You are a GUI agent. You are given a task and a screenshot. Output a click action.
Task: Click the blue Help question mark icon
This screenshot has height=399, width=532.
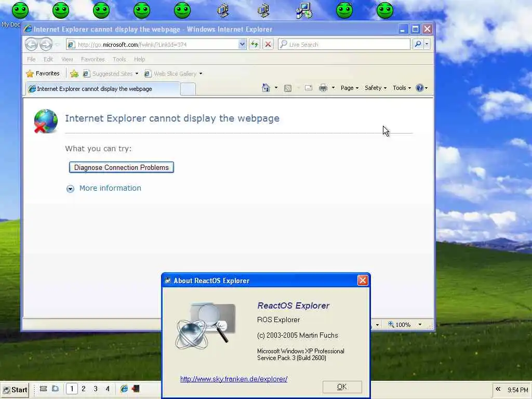click(420, 88)
